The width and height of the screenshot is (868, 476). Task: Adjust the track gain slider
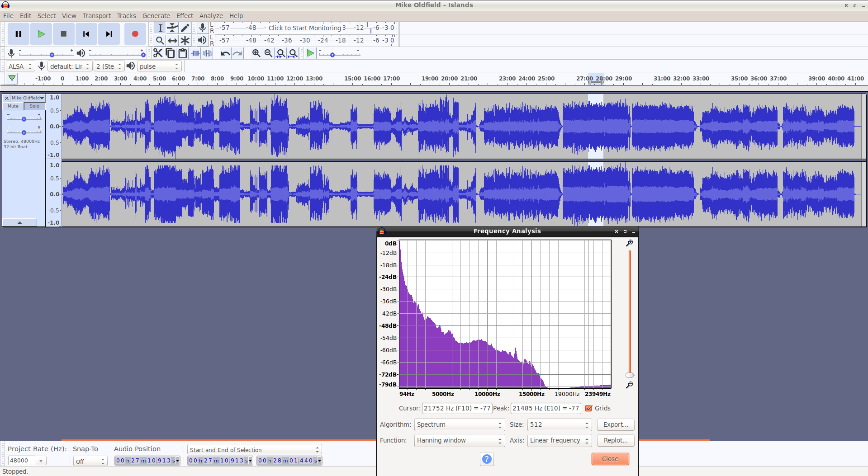[24, 119]
